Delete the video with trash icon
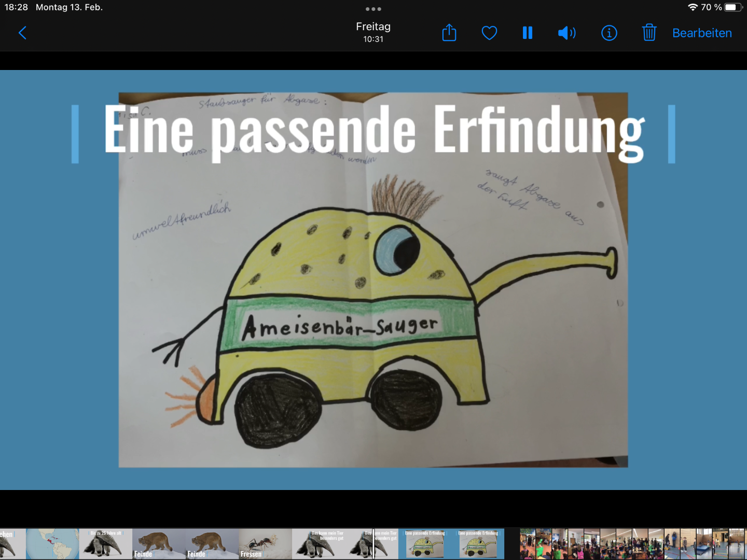Viewport: 747px width, 560px height. click(649, 33)
